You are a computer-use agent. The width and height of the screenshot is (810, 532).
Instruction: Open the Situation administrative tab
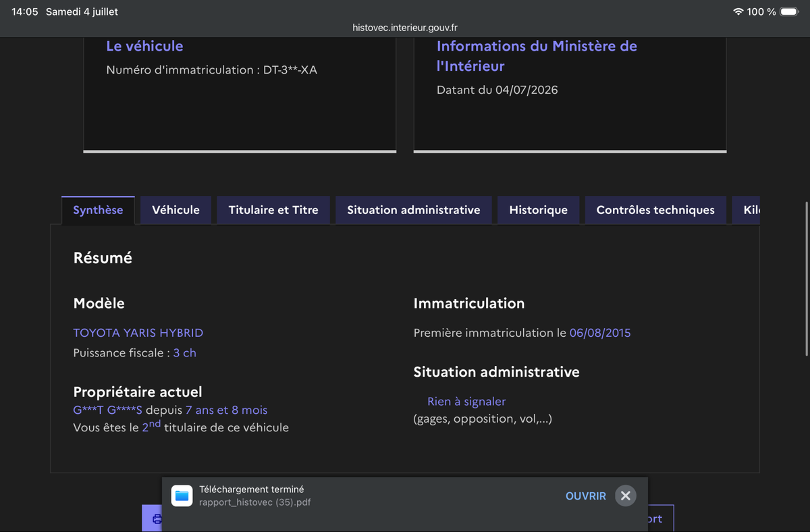[x=414, y=210]
